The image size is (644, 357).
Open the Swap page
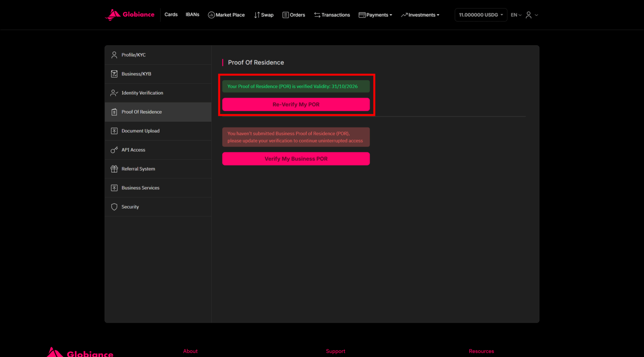264,15
